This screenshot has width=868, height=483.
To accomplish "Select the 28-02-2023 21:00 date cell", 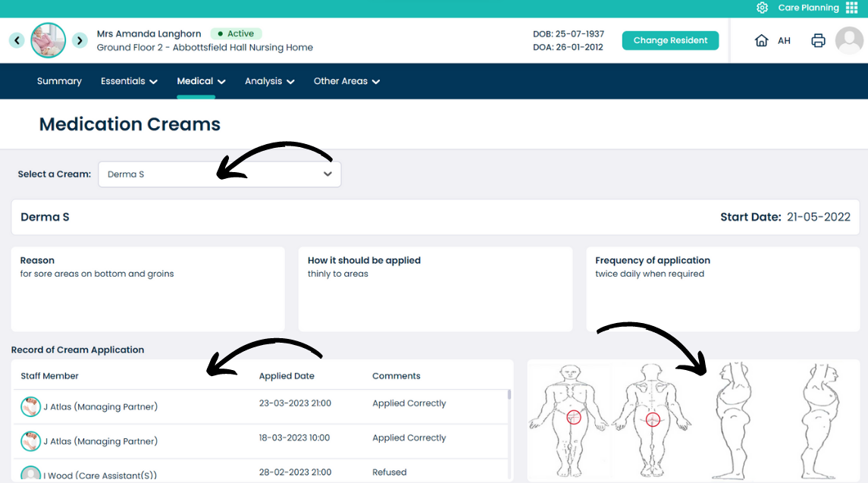I will [295, 472].
